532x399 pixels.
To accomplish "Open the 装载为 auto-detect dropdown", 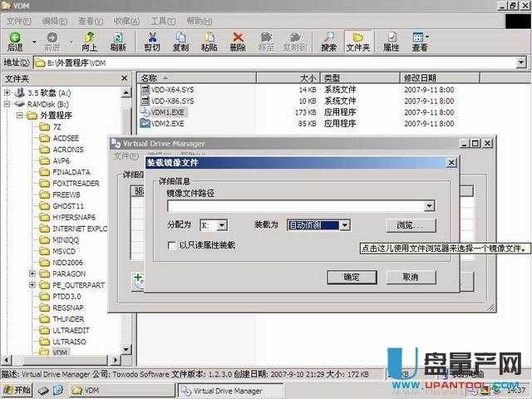I will tap(345, 225).
